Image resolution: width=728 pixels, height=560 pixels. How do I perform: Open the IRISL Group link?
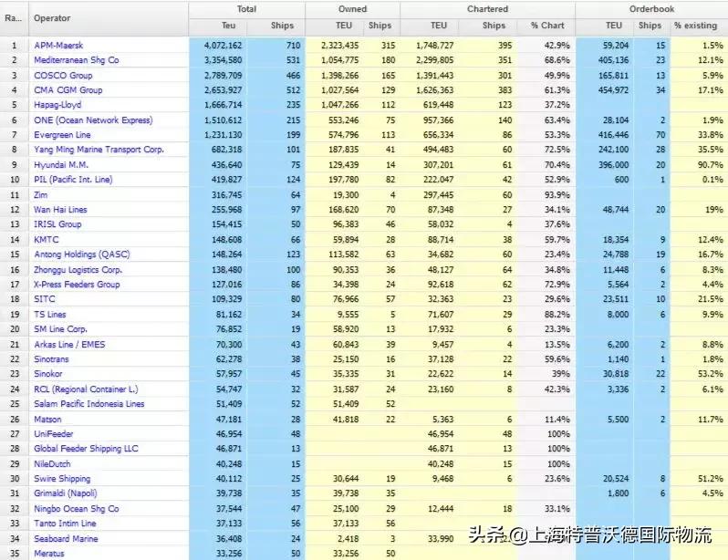point(57,224)
